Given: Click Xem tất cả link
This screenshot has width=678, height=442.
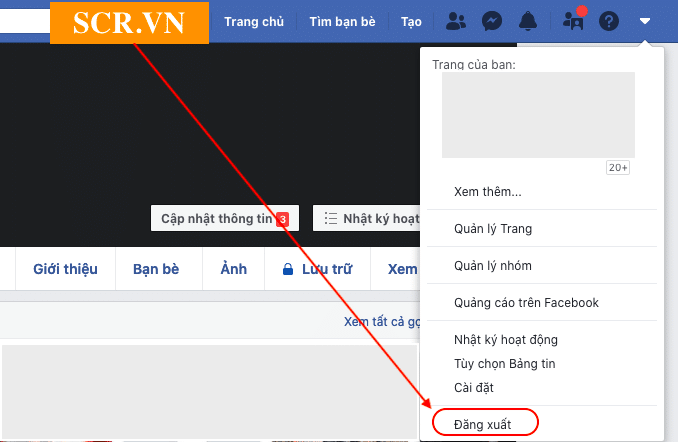Looking at the screenshot, I should point(382,322).
